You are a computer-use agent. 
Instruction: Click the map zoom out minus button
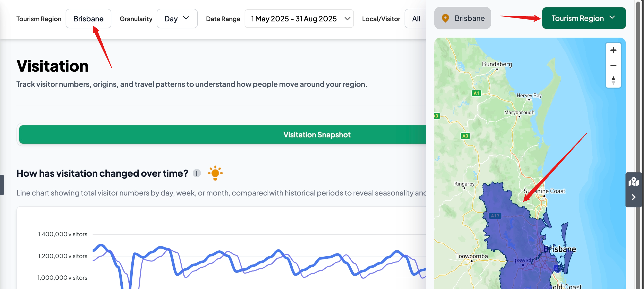613,65
